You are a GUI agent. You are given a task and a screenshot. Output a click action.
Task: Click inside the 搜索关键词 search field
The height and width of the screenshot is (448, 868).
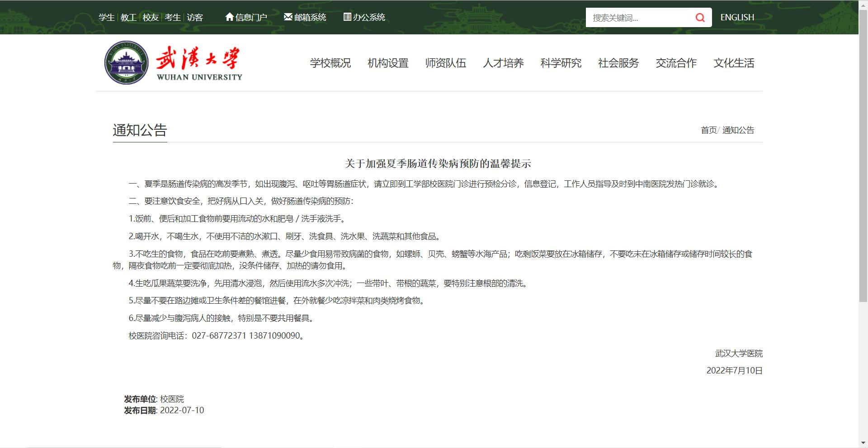(x=637, y=17)
